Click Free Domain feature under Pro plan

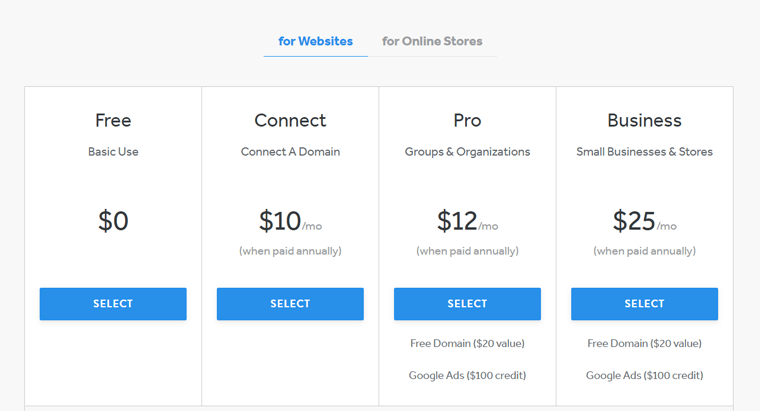pos(467,344)
